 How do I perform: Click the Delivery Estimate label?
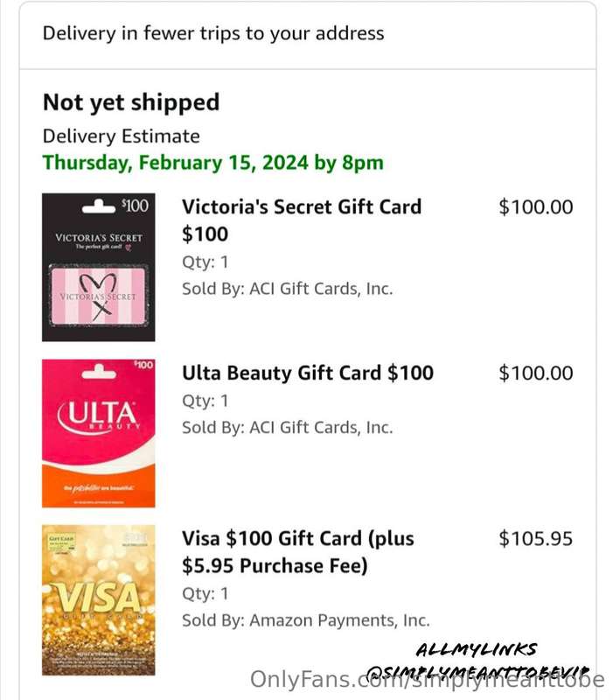click(121, 136)
